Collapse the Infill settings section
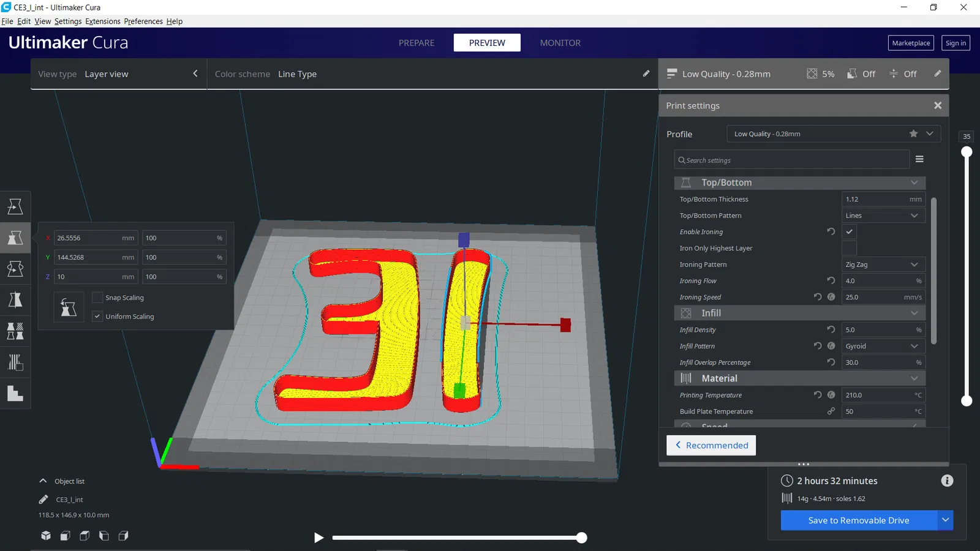Viewport: 980px width, 551px height. click(800, 313)
